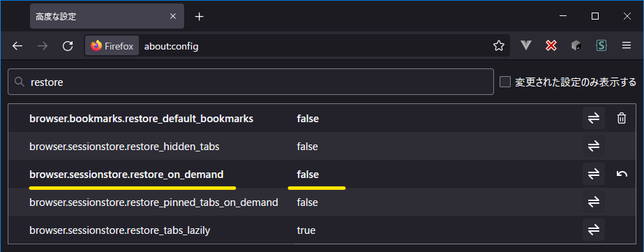
Task: Click the false value of restore_hidden_tabs
Action: coord(307,147)
